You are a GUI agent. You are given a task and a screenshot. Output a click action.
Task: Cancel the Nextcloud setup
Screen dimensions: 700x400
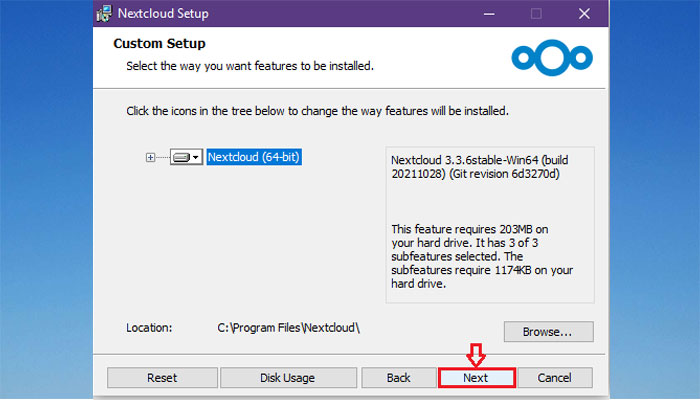[554, 378]
